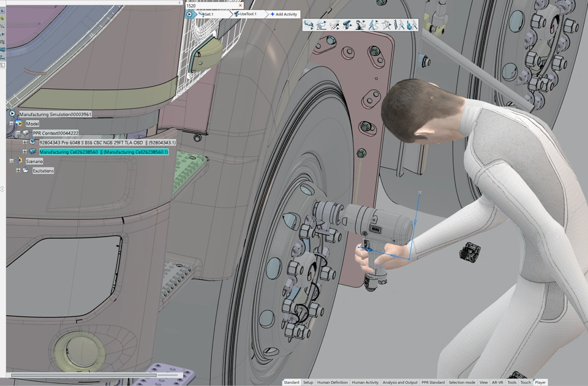Collapse the PPR Context00044222 node

[18, 133]
